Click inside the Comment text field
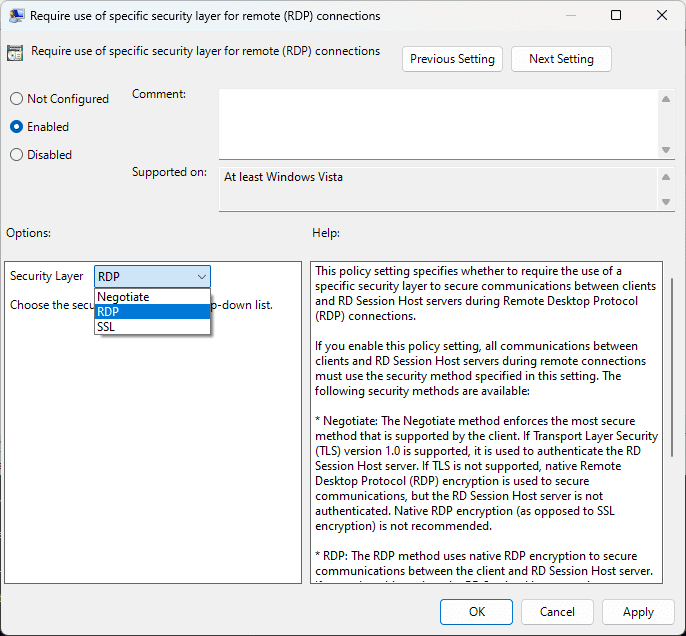The image size is (686, 636). (438, 122)
